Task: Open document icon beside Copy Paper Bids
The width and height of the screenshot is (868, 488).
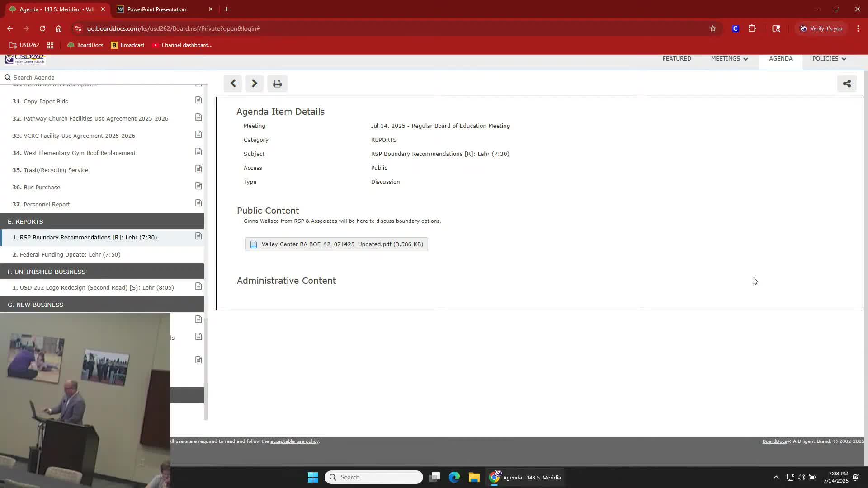Action: click(198, 100)
